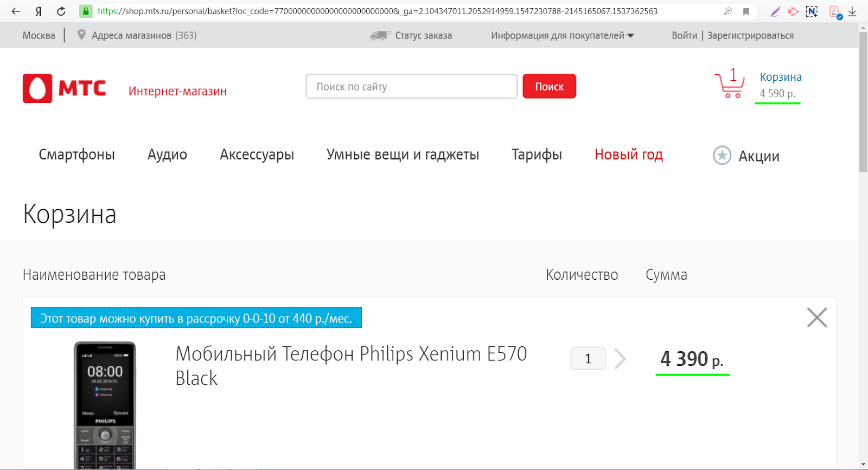Open Статус заказа link
The image size is (868, 470).
[x=423, y=35]
